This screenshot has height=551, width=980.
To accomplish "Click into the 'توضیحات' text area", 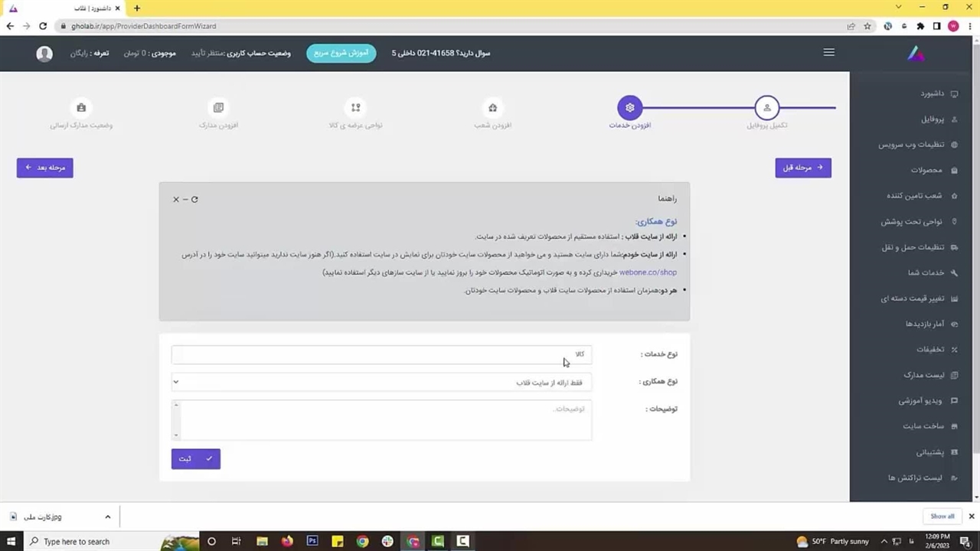I will pos(381,420).
